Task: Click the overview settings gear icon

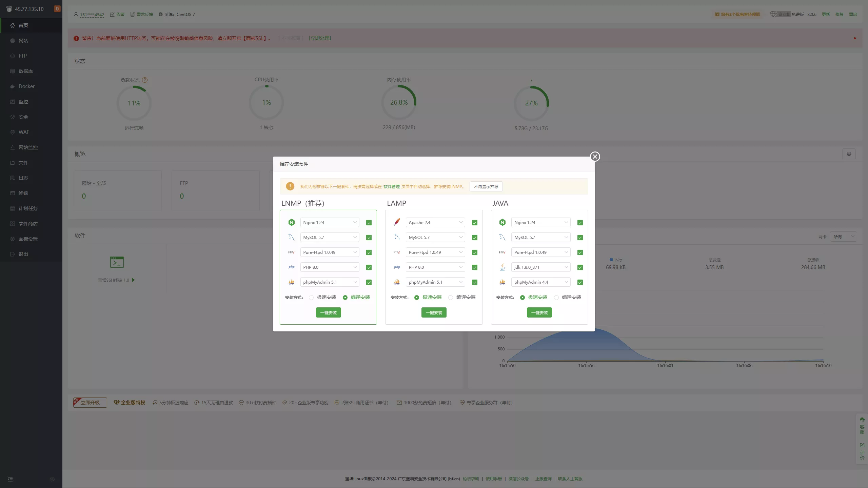Action: 849,154
